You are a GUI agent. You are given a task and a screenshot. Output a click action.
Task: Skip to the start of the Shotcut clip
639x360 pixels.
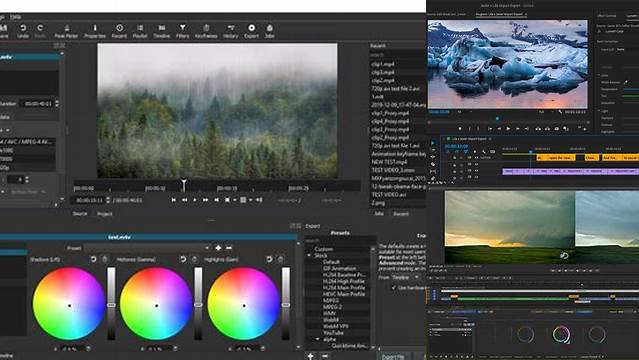point(174,200)
